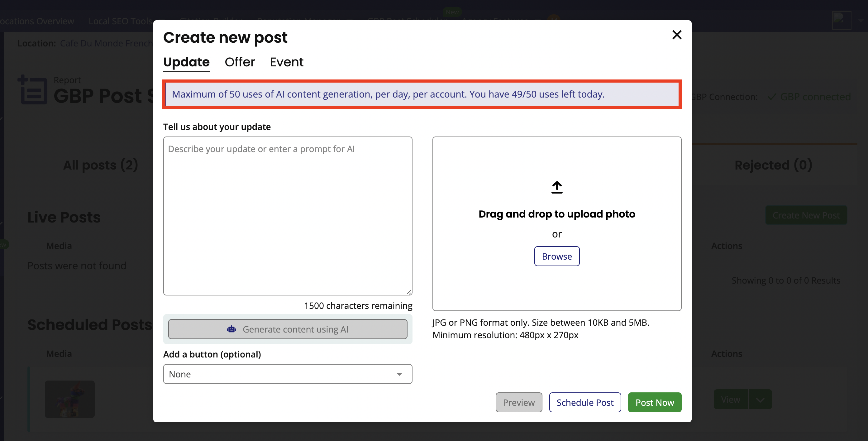Click the View button in background page
Screen dimensions: 868x441
pos(731,400)
